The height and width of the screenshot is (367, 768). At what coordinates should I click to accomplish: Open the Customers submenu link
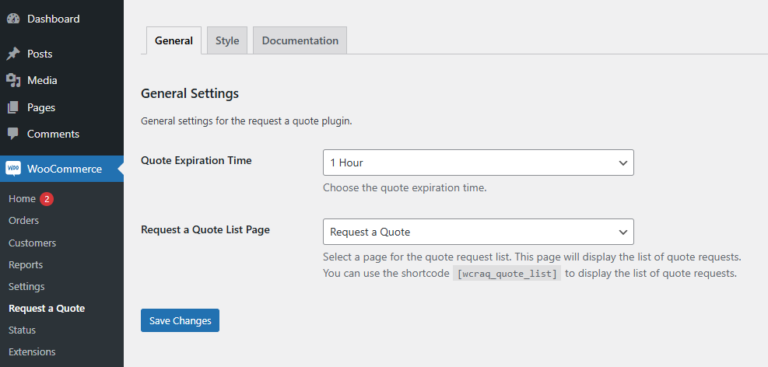(x=32, y=243)
